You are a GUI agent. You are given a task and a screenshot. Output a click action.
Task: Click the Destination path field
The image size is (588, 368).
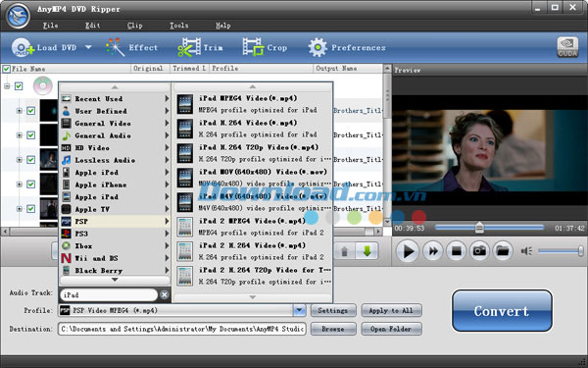pos(182,329)
